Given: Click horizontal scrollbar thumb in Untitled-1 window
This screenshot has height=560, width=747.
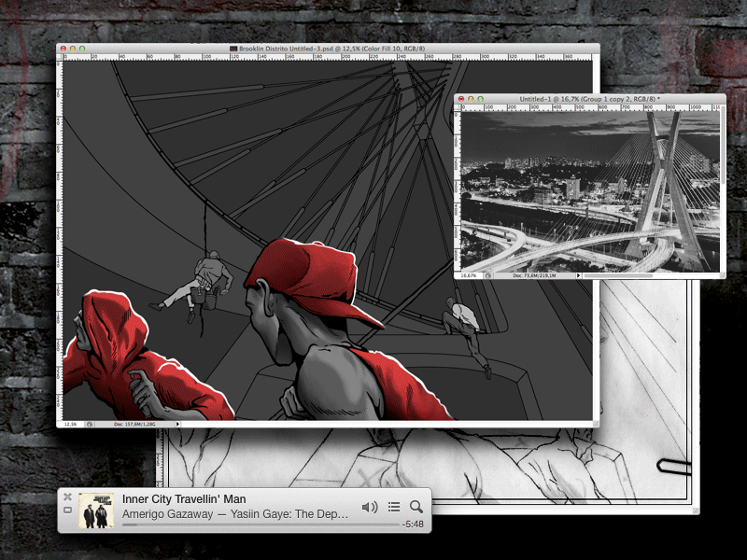Looking at the screenshot, I should (x=618, y=275).
